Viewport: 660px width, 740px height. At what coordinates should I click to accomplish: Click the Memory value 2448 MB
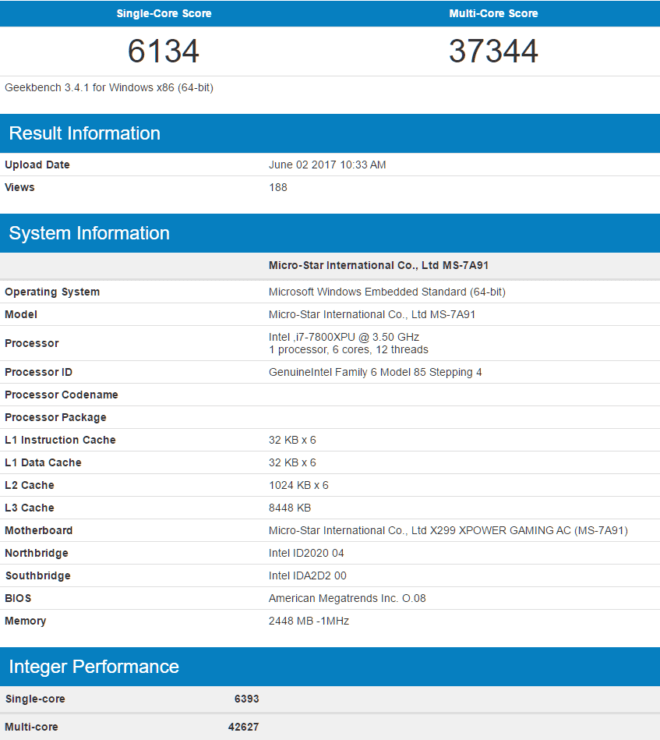pyautogui.click(x=309, y=621)
